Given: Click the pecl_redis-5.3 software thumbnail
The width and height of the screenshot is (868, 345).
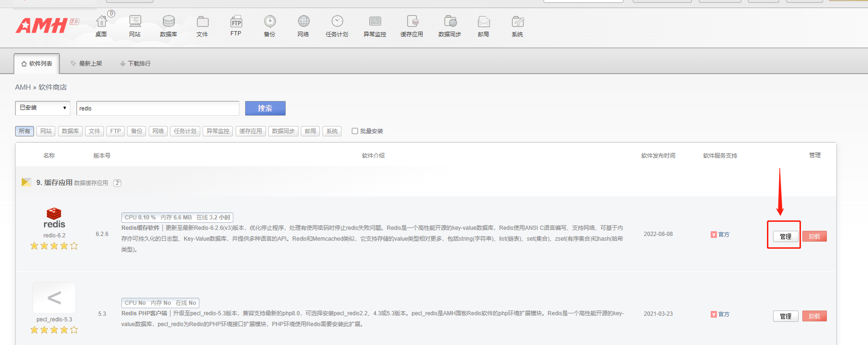Looking at the screenshot, I should point(54,298).
